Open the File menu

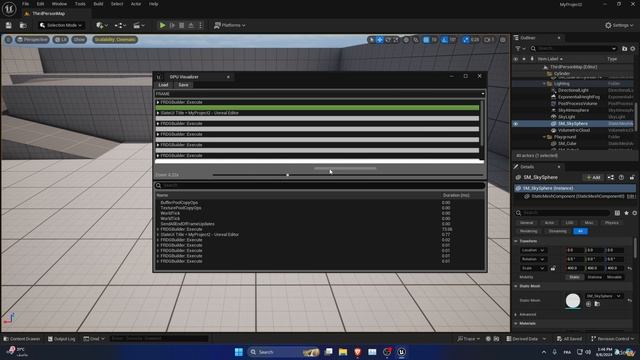(x=26, y=4)
